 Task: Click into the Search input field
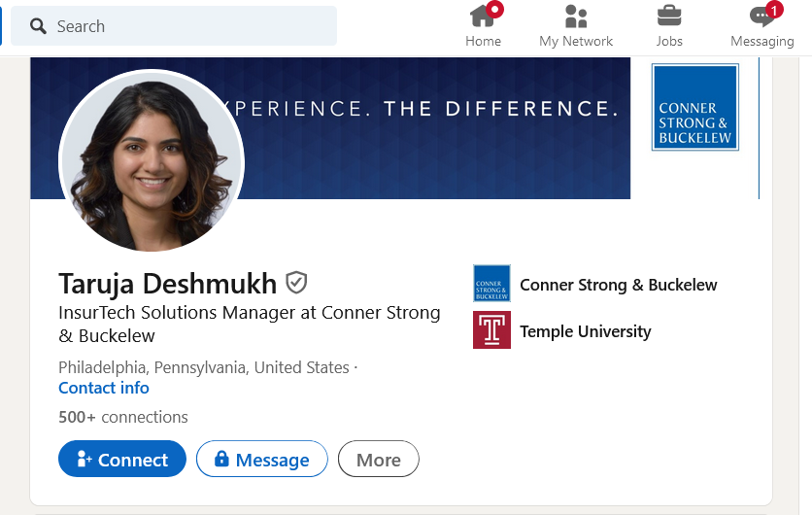pos(174,26)
